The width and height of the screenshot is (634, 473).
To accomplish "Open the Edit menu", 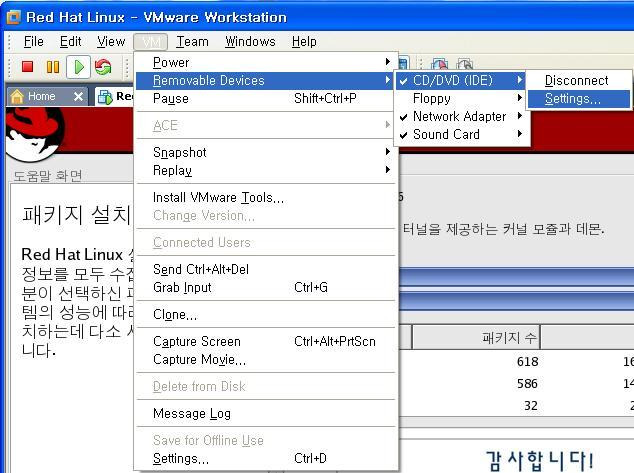I will point(70,42).
